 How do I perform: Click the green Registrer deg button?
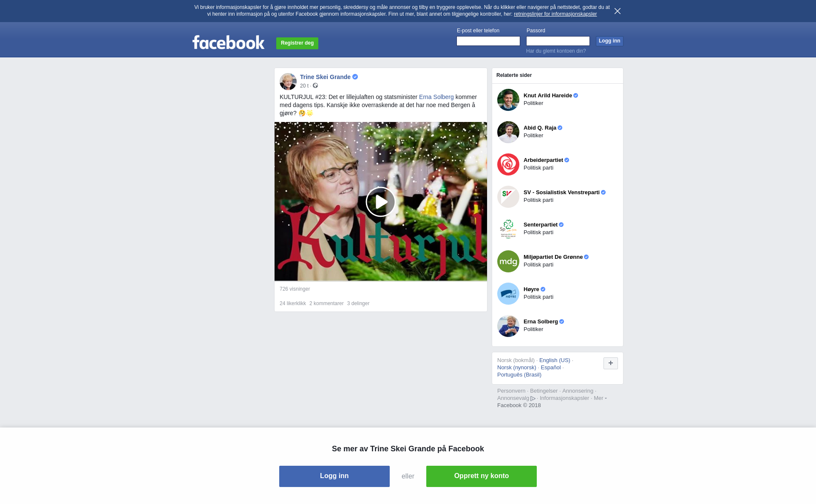click(x=297, y=43)
